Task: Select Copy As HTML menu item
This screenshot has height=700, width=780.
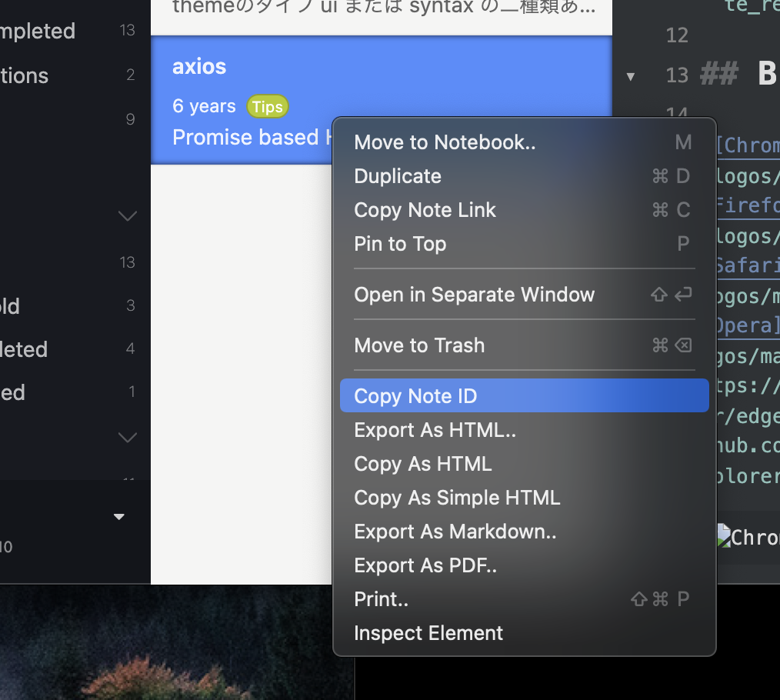Action: coord(525,464)
